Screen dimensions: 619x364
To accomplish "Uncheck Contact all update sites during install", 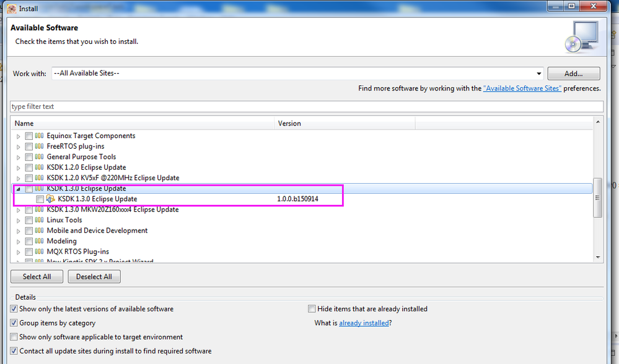I will [x=14, y=351].
